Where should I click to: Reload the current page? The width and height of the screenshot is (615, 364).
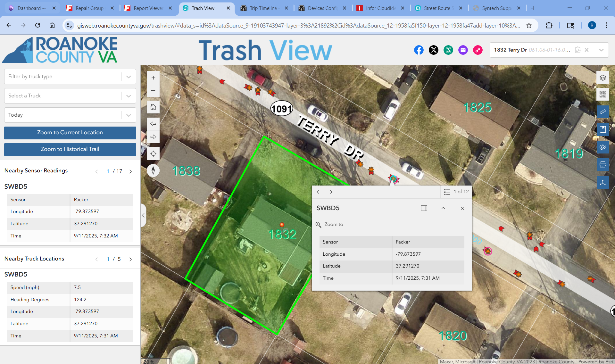pos(37,25)
